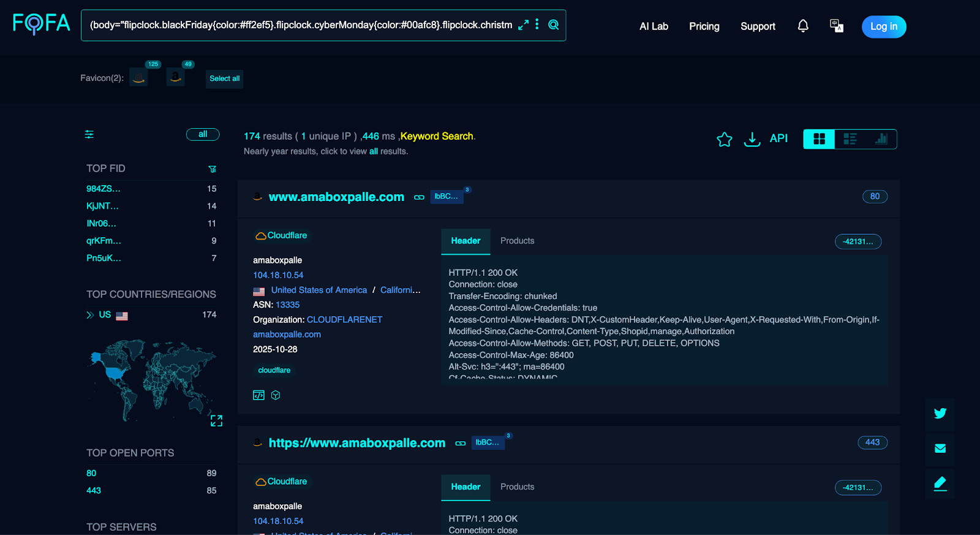Screen dimensions: 980x535
Task: Open notifications bell
Action: click(x=803, y=26)
